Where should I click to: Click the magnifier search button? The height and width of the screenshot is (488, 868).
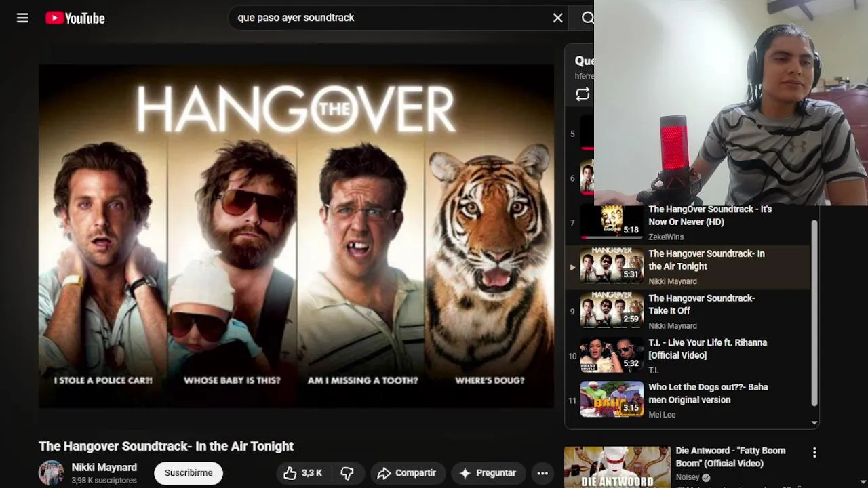pyautogui.click(x=587, y=18)
